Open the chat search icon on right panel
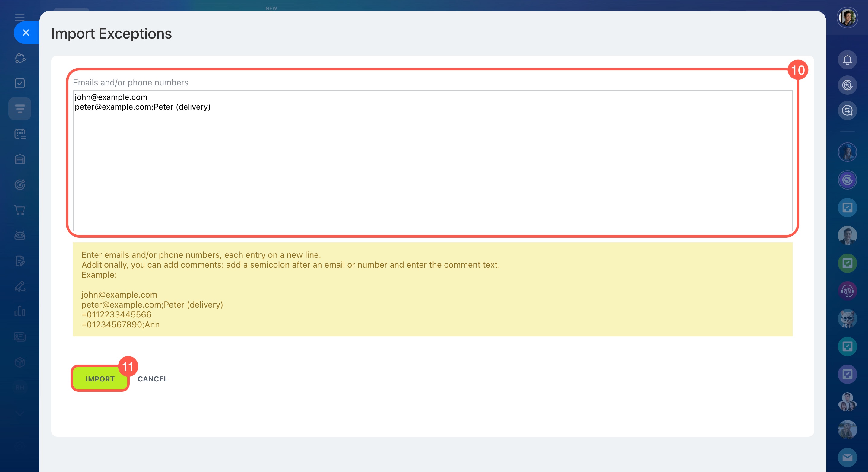This screenshot has width=868, height=472. [847, 110]
